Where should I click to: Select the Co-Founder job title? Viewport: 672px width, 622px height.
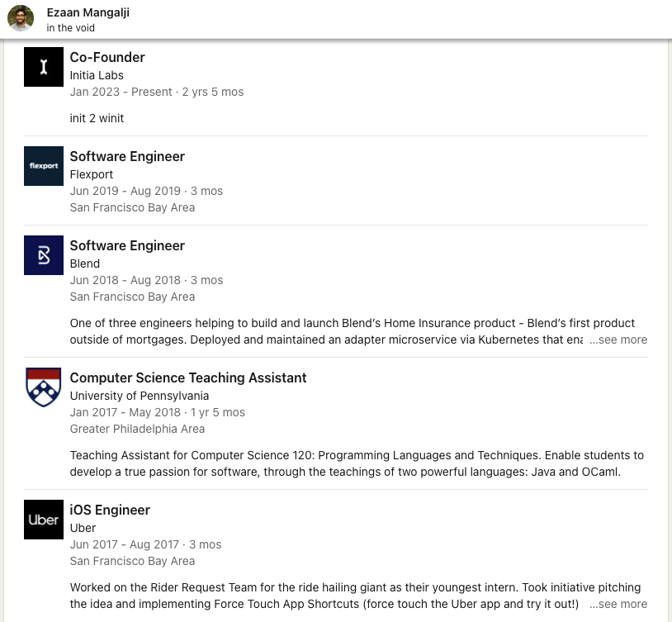coord(107,57)
